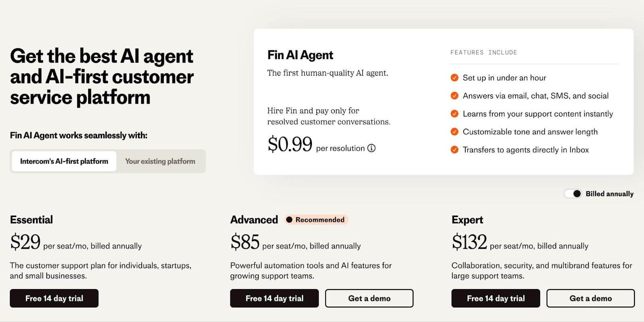The image size is (644, 322).
Task: Click checkmark beside Learns from your support content
Action: click(454, 114)
